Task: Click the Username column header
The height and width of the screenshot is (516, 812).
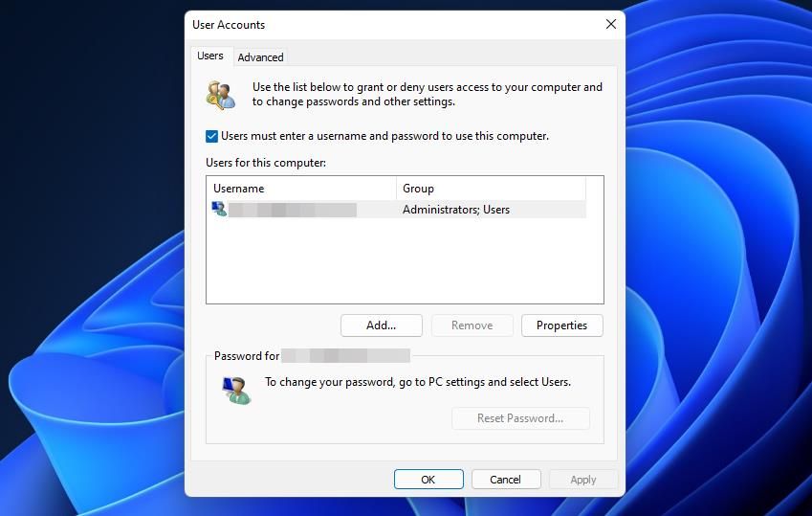Action: point(301,189)
